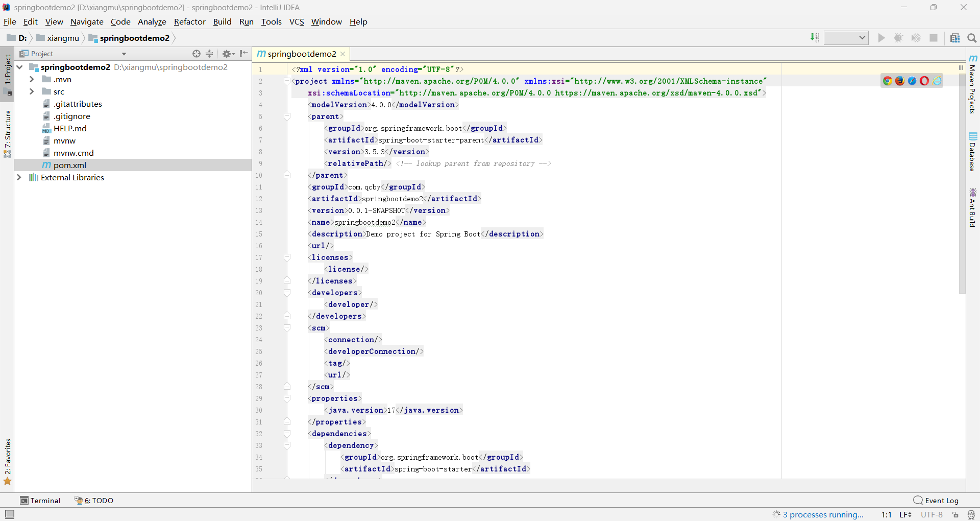Click the Collapse All icon in Project panel
Viewport: 980px width, 521px height.
tap(209, 54)
